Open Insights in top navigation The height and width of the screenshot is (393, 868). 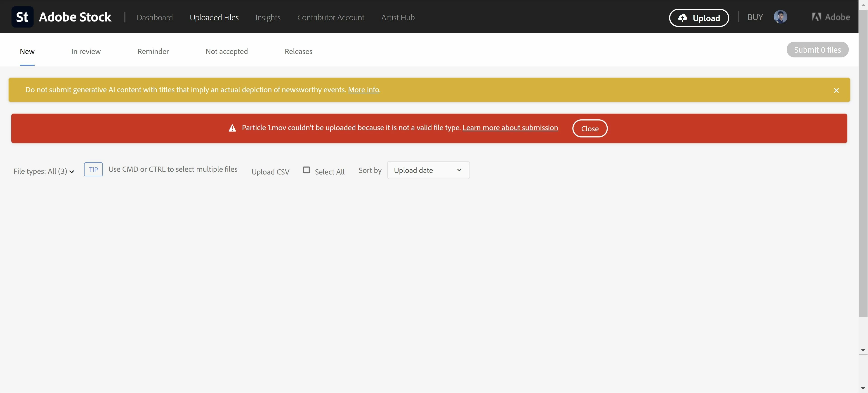tap(268, 18)
